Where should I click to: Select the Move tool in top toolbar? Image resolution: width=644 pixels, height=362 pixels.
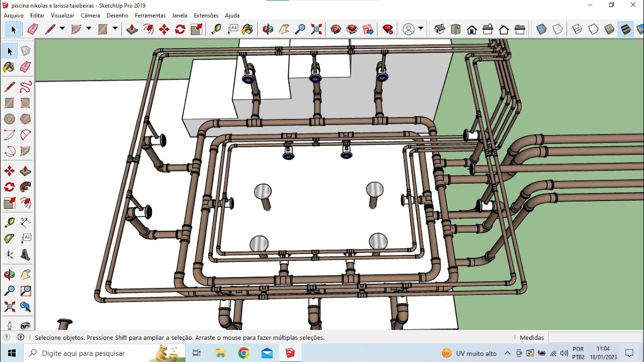coord(164,29)
